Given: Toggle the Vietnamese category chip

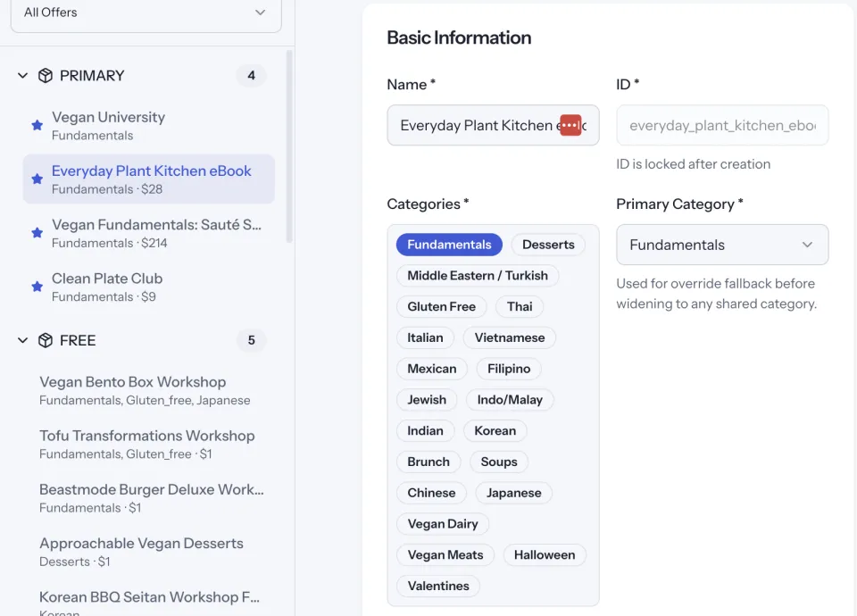Looking at the screenshot, I should 510,337.
